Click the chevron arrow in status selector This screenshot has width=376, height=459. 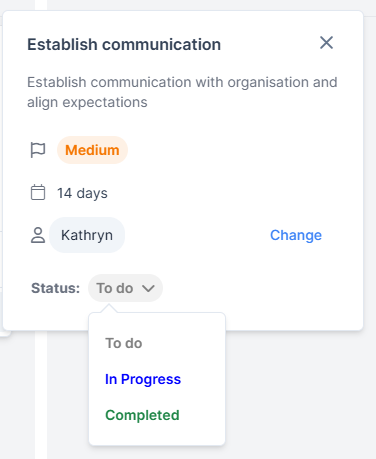coord(148,288)
